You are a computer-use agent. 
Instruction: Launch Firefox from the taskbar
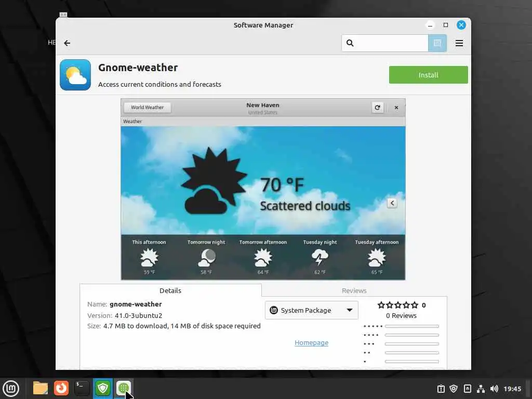tap(61, 388)
